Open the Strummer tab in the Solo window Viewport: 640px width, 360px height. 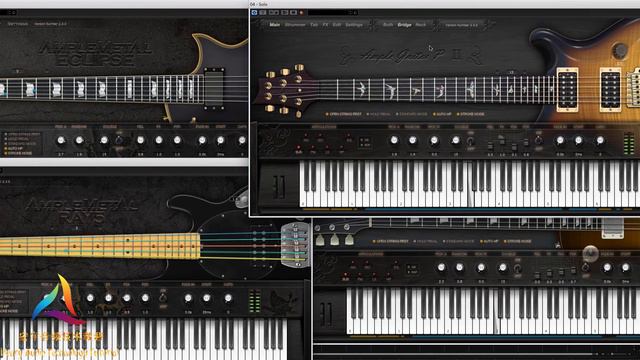coord(295,25)
